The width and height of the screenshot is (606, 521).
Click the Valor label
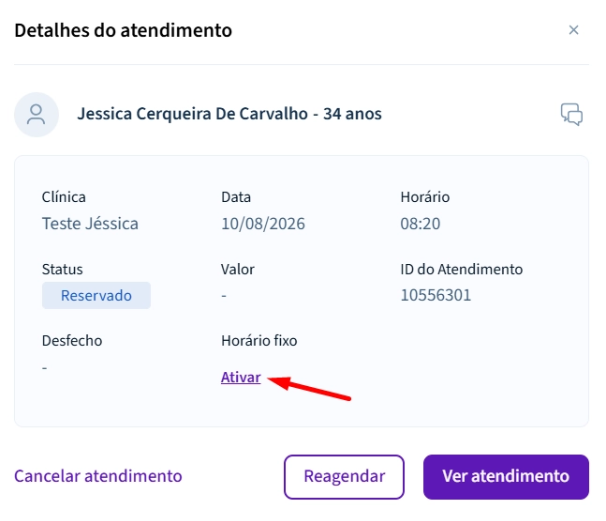(237, 269)
